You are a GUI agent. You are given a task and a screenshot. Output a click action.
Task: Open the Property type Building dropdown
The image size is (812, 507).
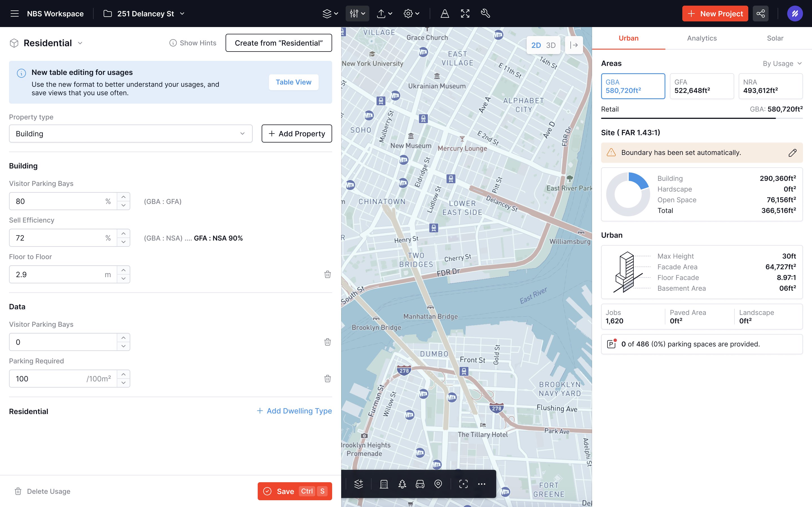click(x=131, y=134)
